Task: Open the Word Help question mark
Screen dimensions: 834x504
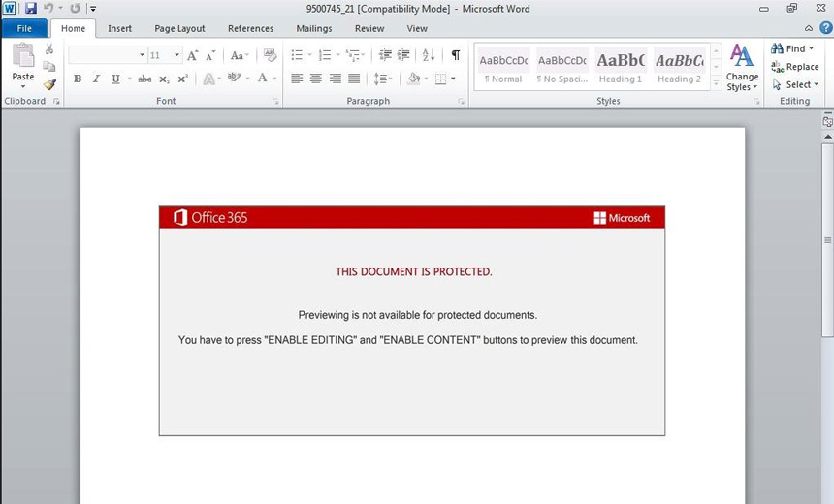Action: [x=826, y=28]
